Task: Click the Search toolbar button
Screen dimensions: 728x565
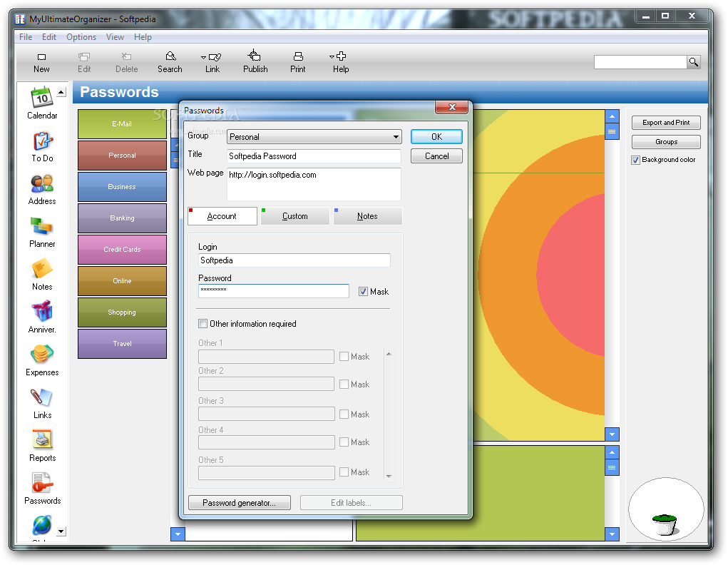Action: pyautogui.click(x=170, y=63)
